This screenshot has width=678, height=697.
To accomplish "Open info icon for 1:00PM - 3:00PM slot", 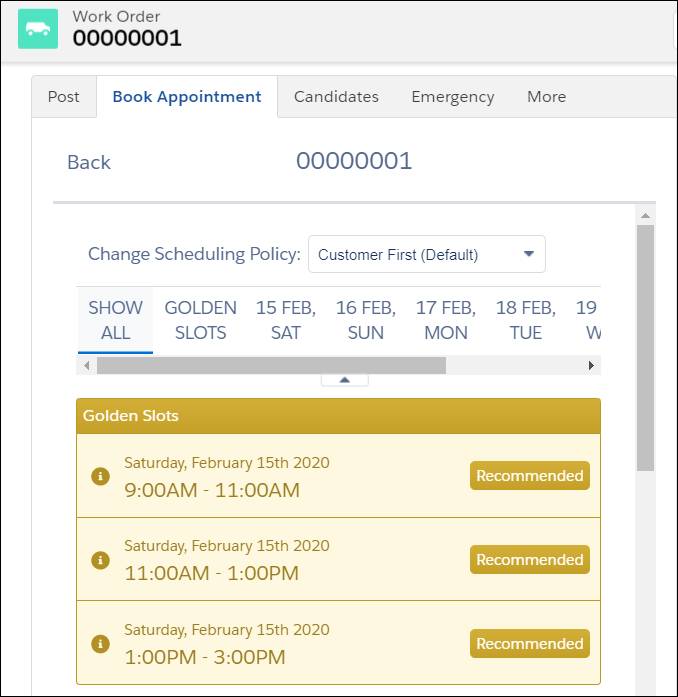I will pos(100,643).
